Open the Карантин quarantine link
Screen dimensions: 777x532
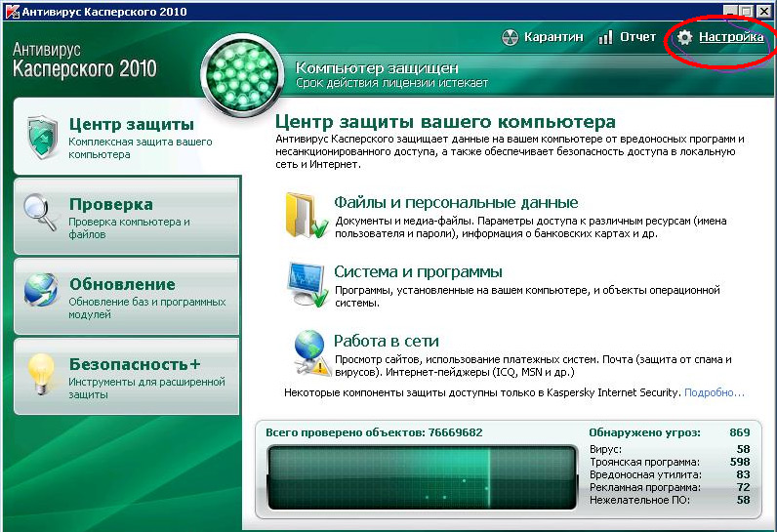click(553, 37)
